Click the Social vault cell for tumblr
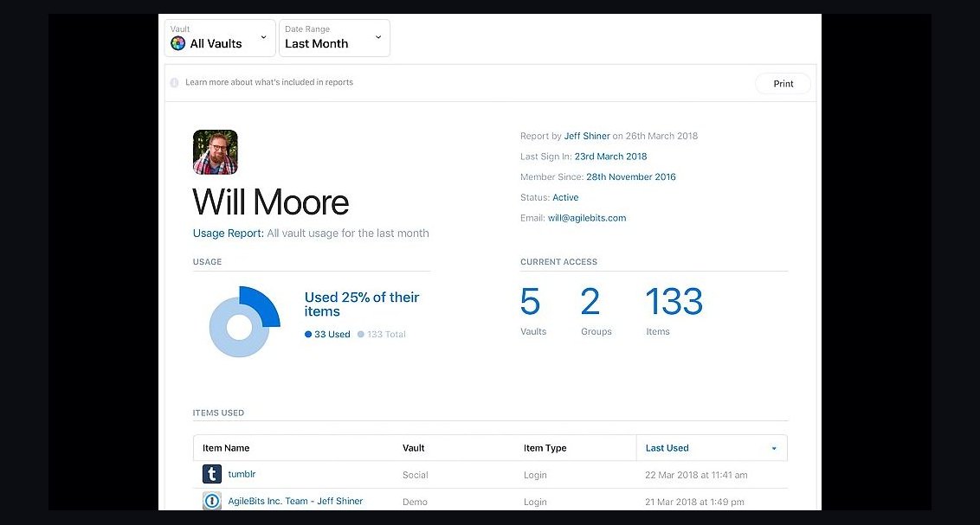The image size is (980, 525). (415, 475)
